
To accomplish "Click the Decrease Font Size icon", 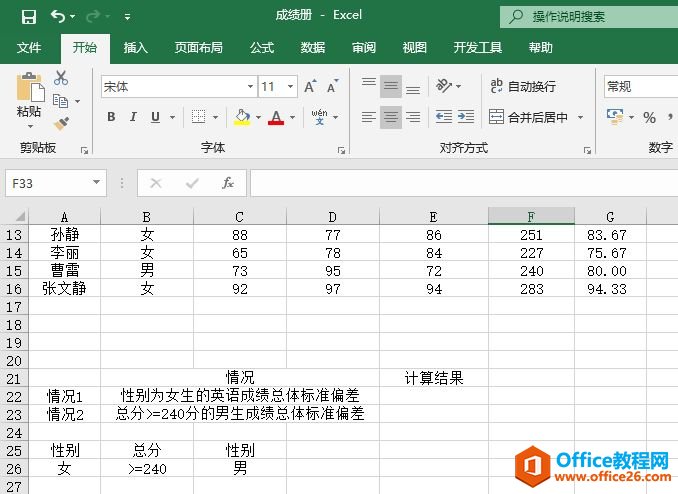I will pyautogui.click(x=333, y=87).
